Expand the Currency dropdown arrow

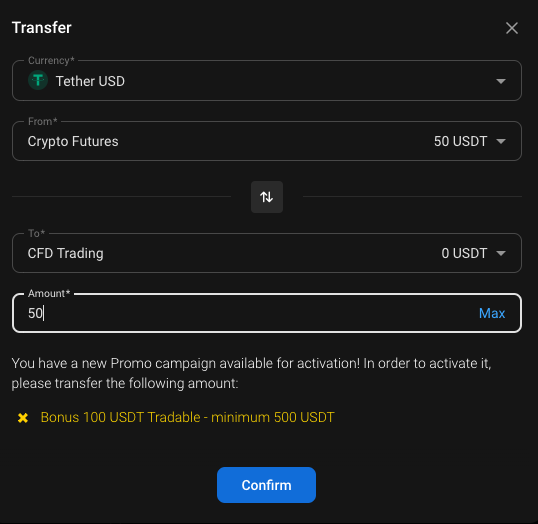click(x=501, y=81)
